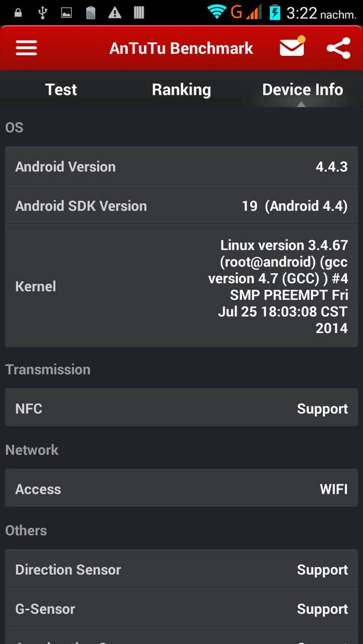The height and width of the screenshot is (644, 363).
Task: Select the Android Version row
Action: click(x=181, y=166)
